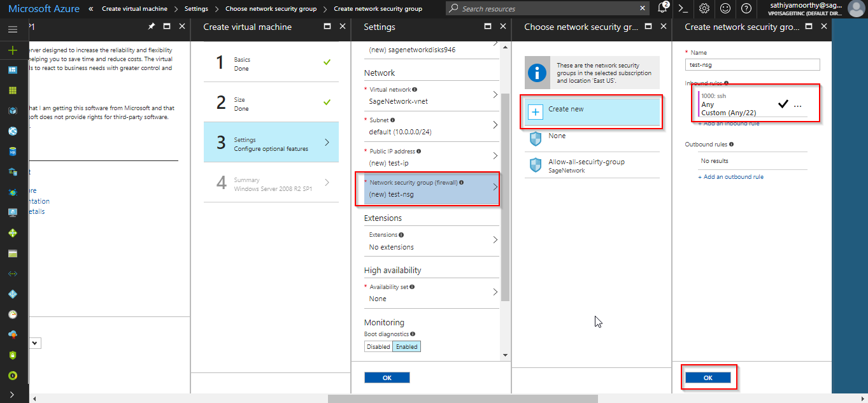Click the feedback smiley icon
This screenshot has width=868, height=403.
point(725,8)
